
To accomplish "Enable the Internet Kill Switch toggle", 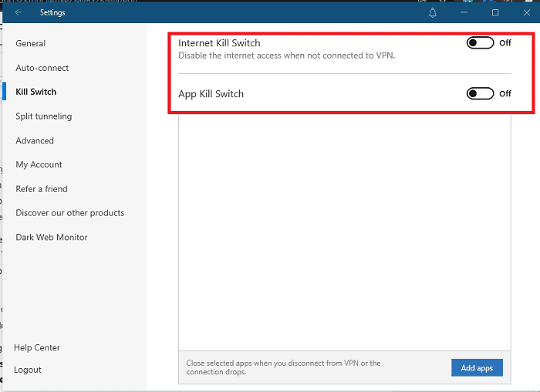I will [480, 43].
